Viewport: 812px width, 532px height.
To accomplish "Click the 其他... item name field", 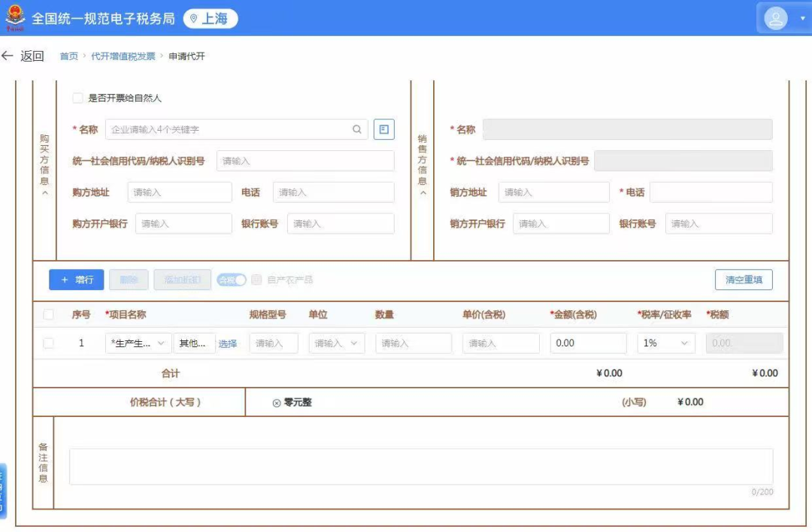I will point(194,343).
